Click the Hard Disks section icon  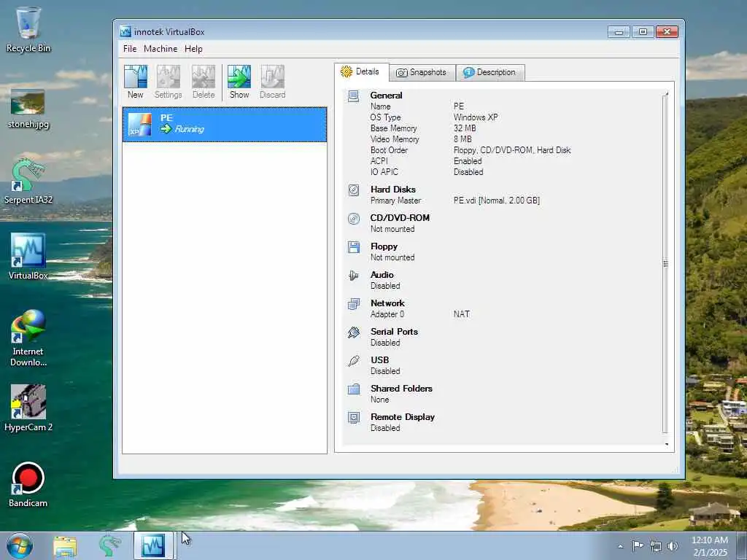tap(354, 190)
